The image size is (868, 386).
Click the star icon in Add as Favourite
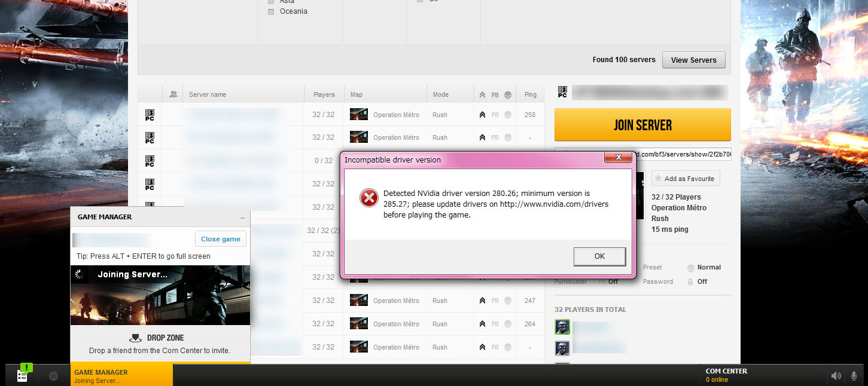[658, 178]
